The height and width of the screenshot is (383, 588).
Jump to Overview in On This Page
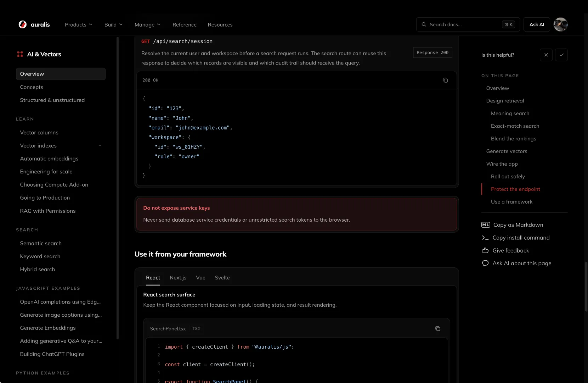point(497,88)
